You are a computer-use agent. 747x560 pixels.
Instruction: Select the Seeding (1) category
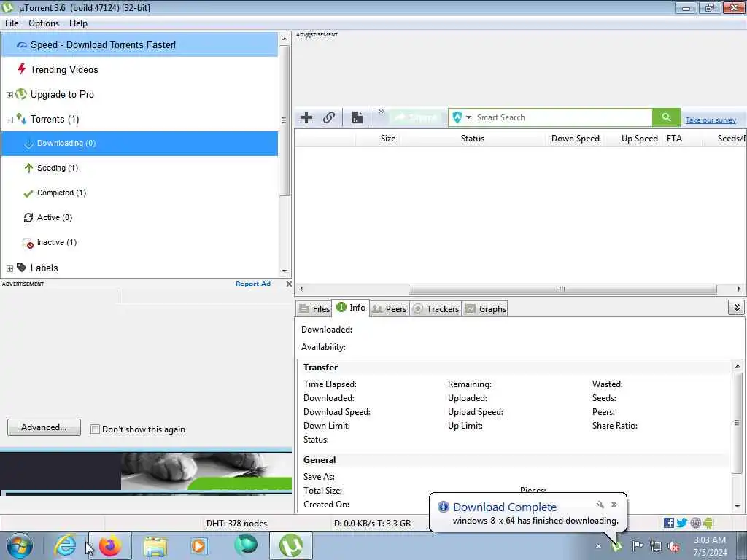point(57,168)
